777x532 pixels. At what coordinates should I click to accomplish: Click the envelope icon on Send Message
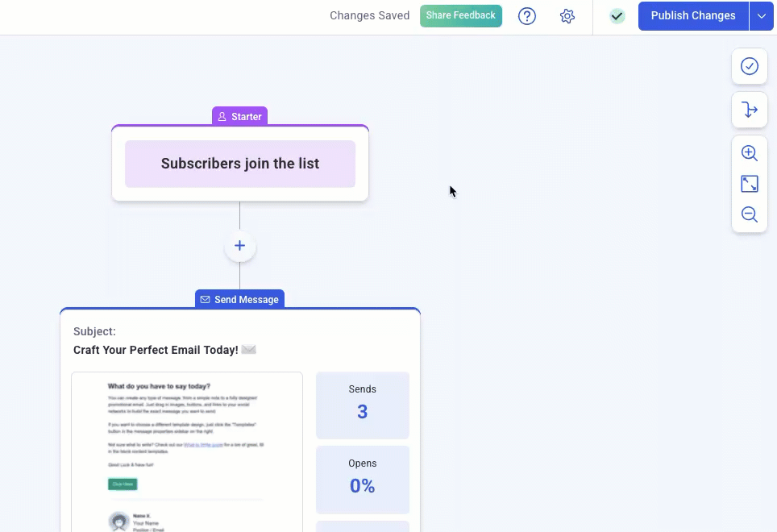206,300
